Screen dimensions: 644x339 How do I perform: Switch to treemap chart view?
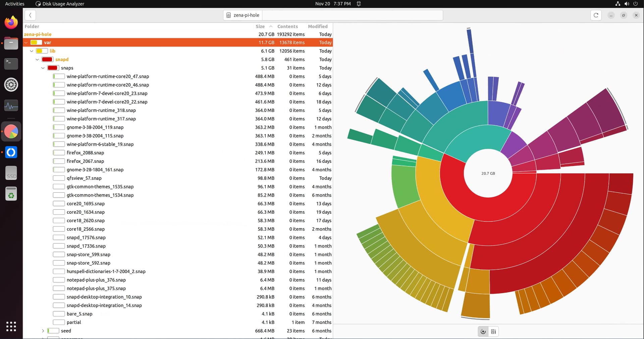pyautogui.click(x=493, y=331)
